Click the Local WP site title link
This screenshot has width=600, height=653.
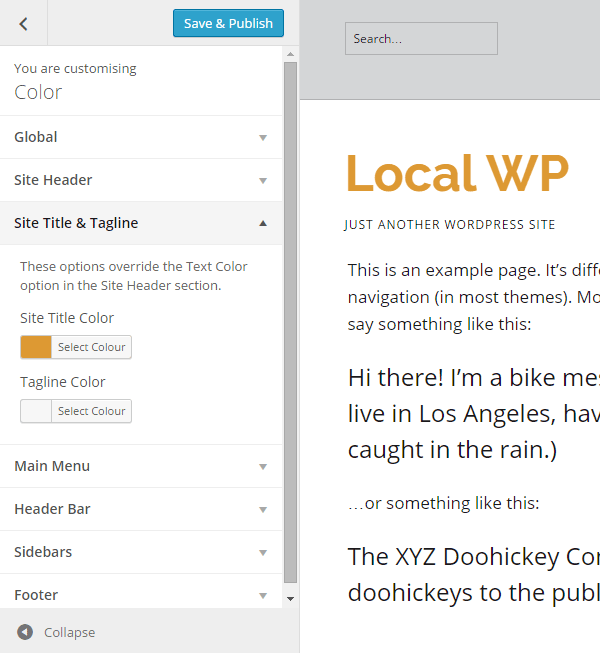point(458,173)
